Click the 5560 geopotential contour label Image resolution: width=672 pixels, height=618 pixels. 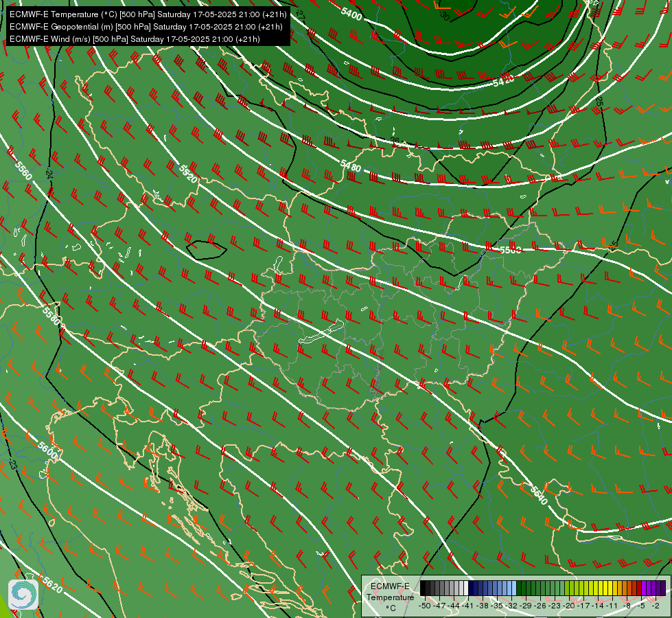pyautogui.click(x=23, y=171)
